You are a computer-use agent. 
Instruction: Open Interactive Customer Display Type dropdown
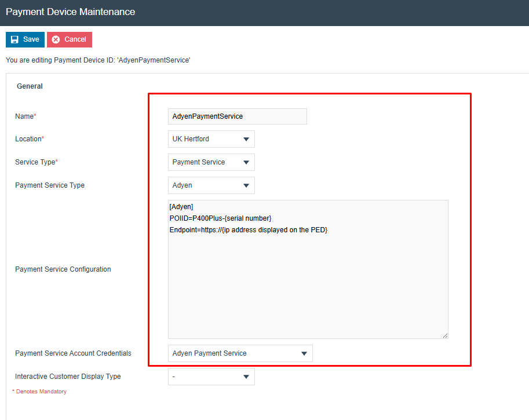click(211, 377)
